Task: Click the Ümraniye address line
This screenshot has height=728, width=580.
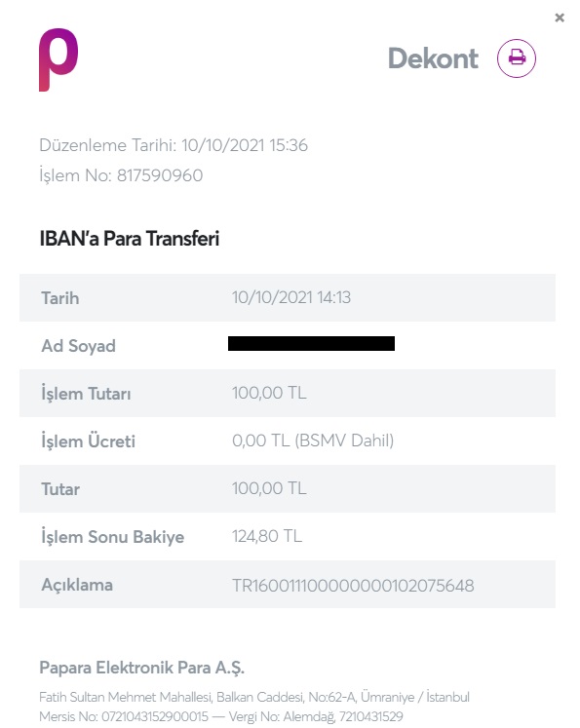Action: tap(254, 697)
